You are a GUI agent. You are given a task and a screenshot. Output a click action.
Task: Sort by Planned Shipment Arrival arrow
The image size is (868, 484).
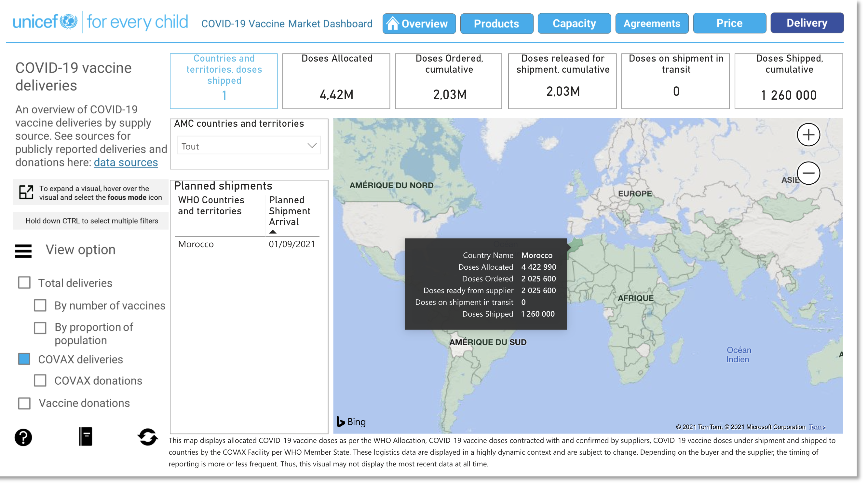273,232
